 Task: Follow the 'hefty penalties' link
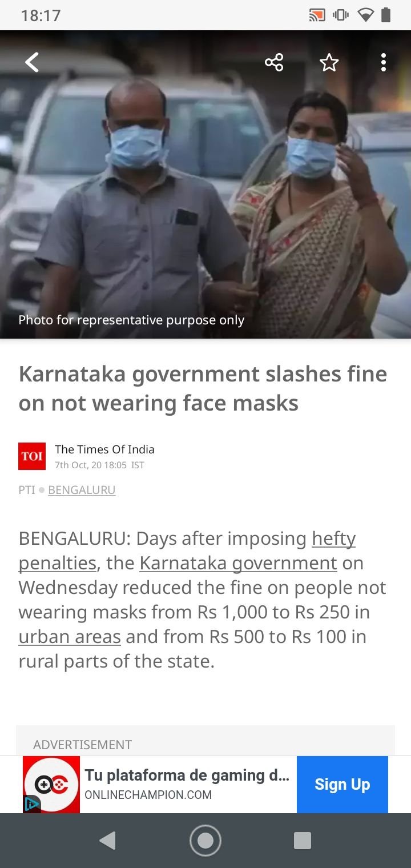coord(187,550)
